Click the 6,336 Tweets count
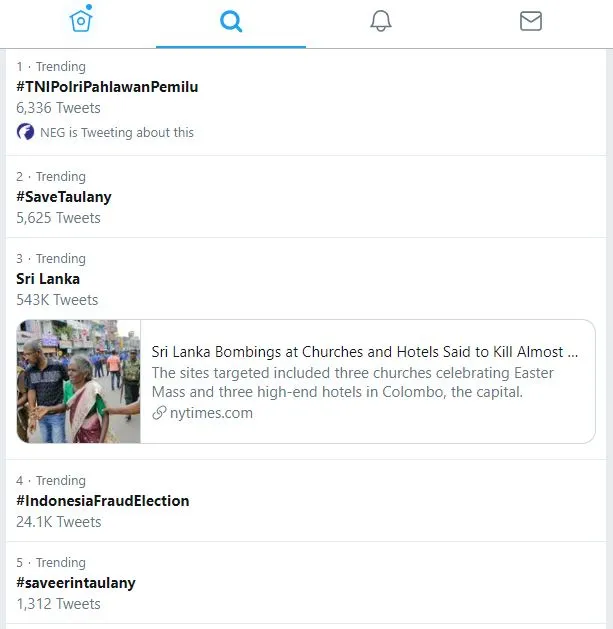The height and width of the screenshot is (629, 613). (58, 108)
